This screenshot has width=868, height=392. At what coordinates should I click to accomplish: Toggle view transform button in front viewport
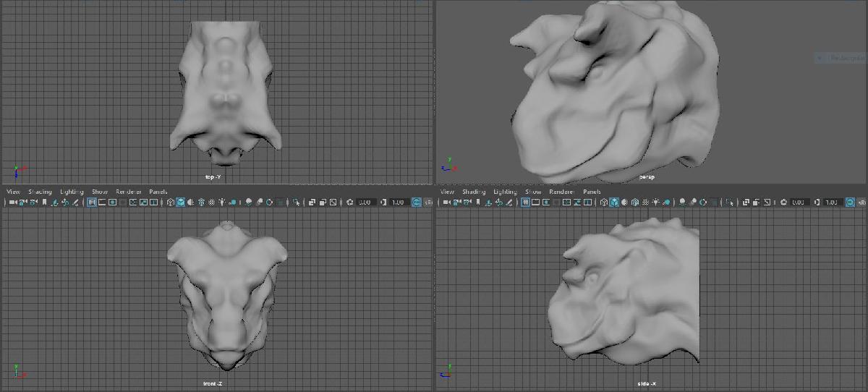click(x=417, y=202)
